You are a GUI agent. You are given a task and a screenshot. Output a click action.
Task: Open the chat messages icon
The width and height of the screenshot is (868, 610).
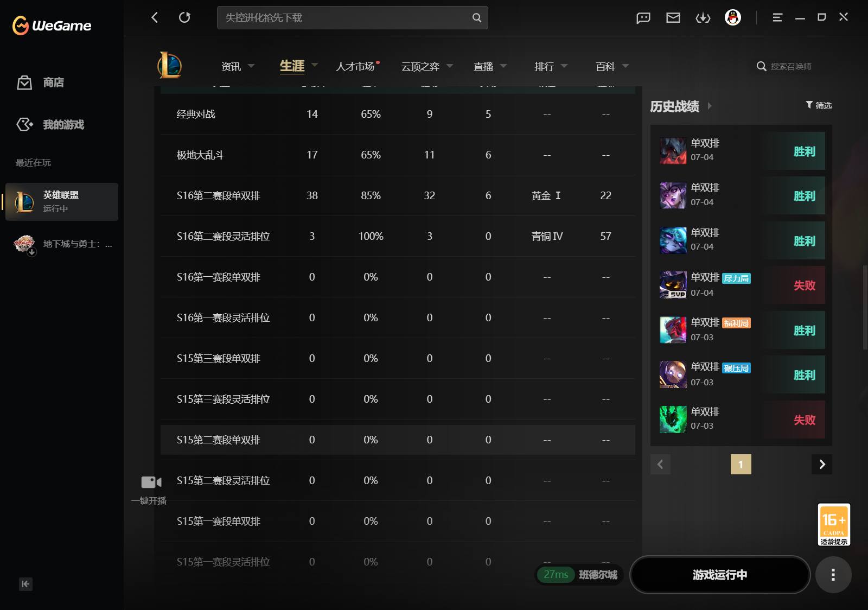tap(643, 18)
